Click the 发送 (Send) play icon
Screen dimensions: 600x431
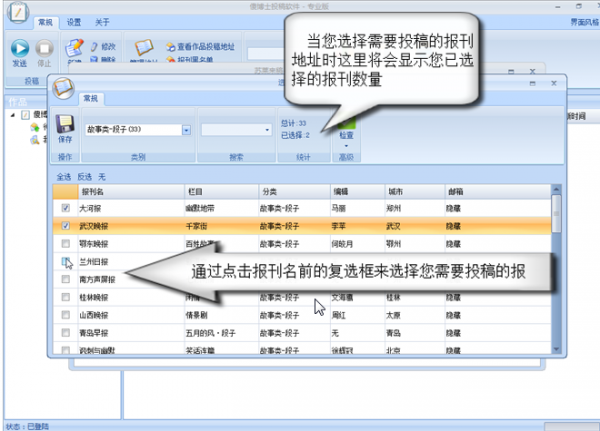tap(19, 47)
